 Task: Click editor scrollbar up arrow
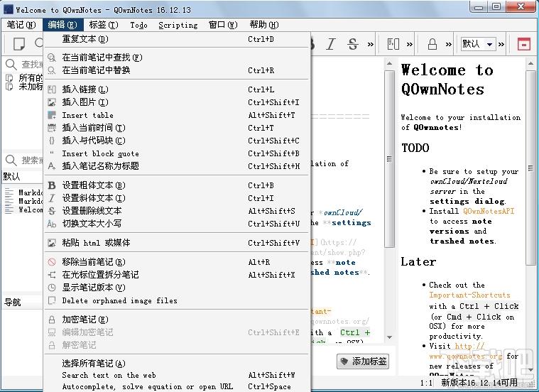click(389, 63)
